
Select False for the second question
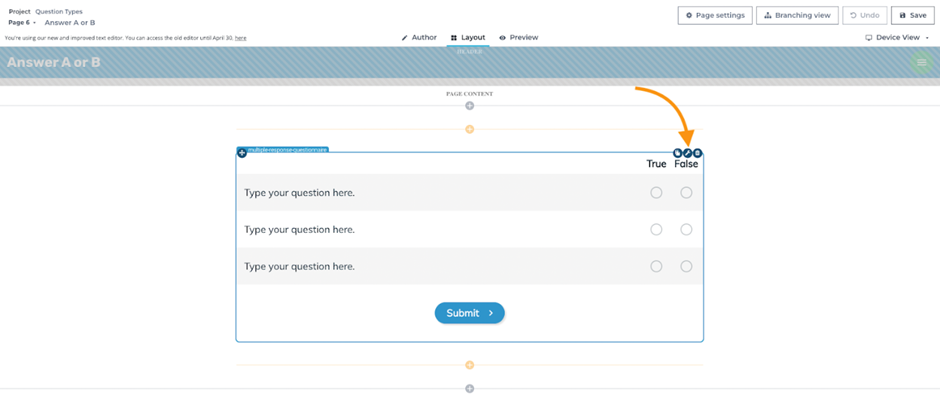click(686, 230)
